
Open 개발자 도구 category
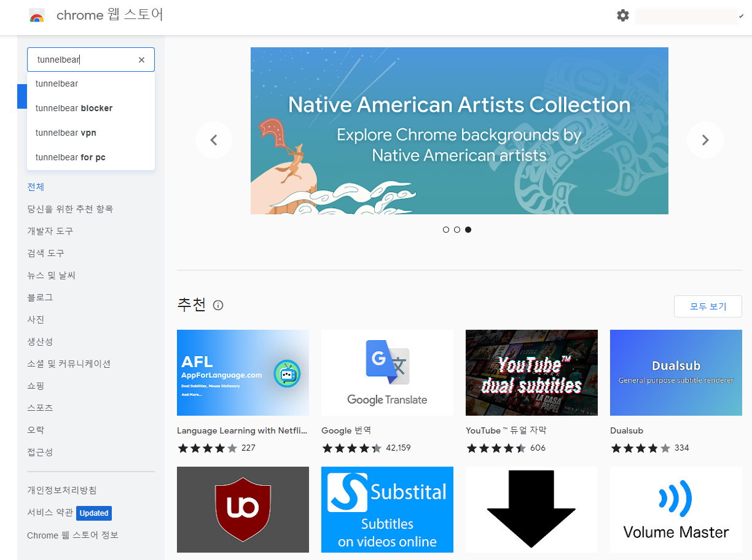50,231
